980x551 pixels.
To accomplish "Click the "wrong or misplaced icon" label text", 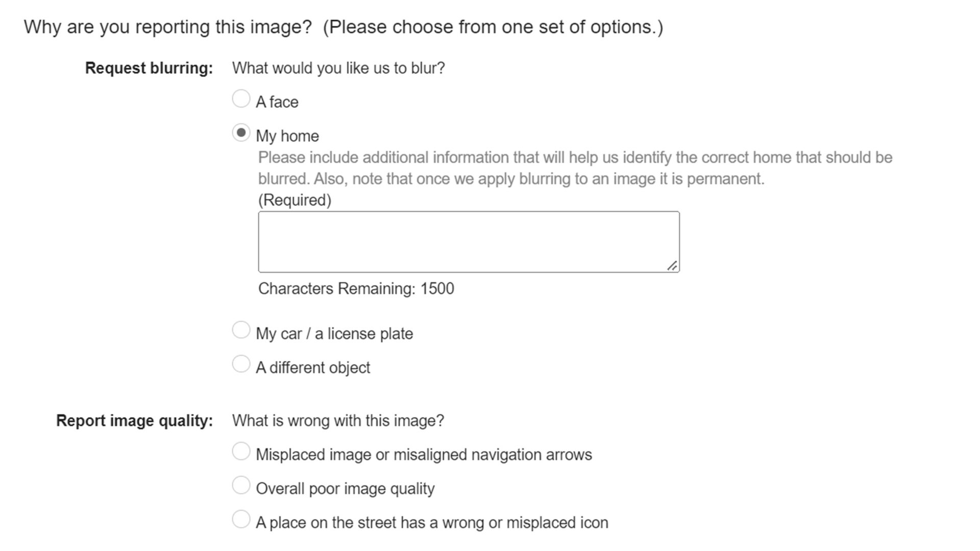I will [x=432, y=523].
